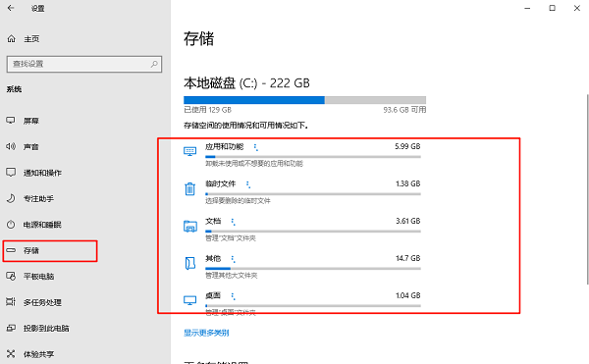Click 1.04 GB size value

click(x=408, y=295)
